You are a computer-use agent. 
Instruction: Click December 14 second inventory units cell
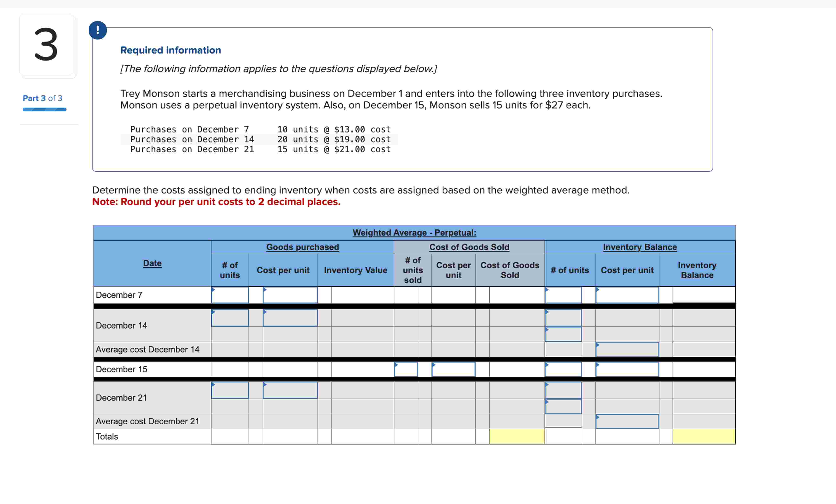point(563,334)
